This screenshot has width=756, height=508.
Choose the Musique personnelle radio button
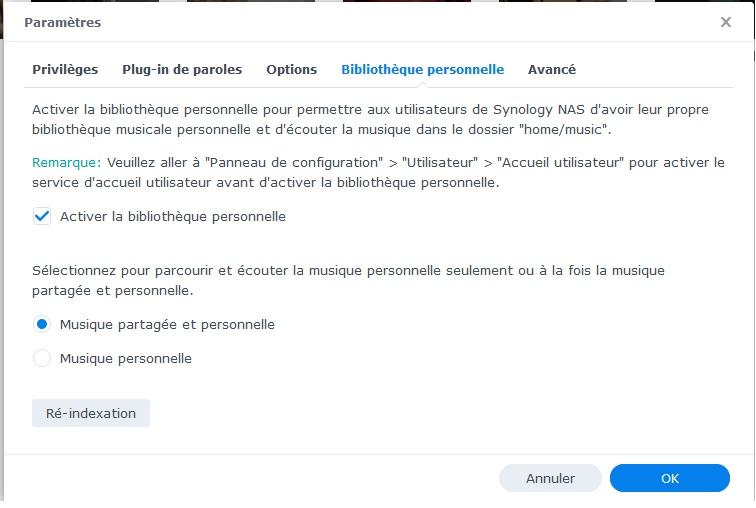42,358
